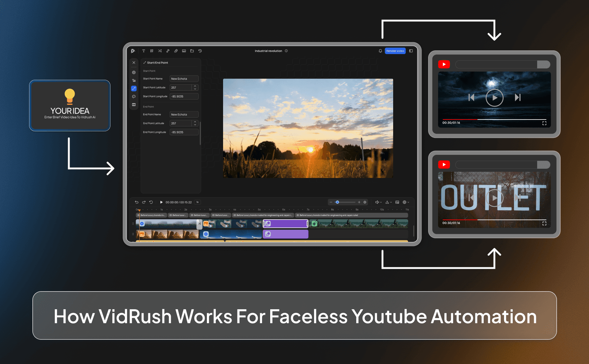This screenshot has height=364, width=589.
Task: Enter fullscreen on top YouTube video
Action: 544,123
